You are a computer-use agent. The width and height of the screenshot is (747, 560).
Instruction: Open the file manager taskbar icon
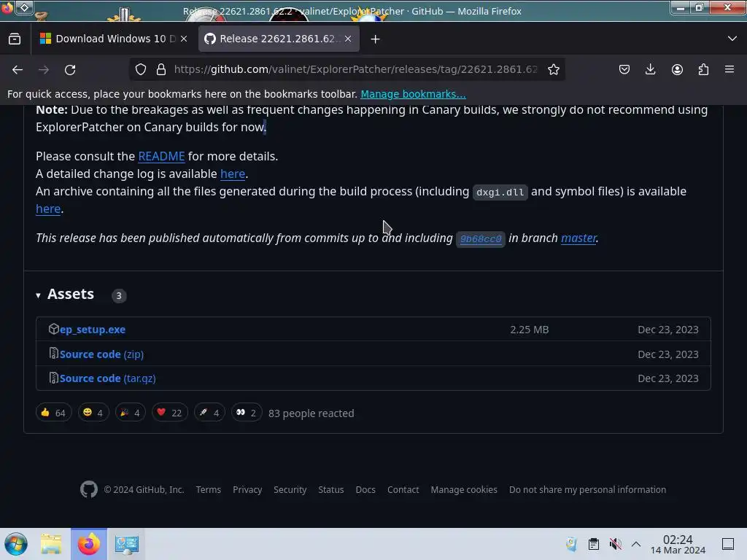coord(51,544)
